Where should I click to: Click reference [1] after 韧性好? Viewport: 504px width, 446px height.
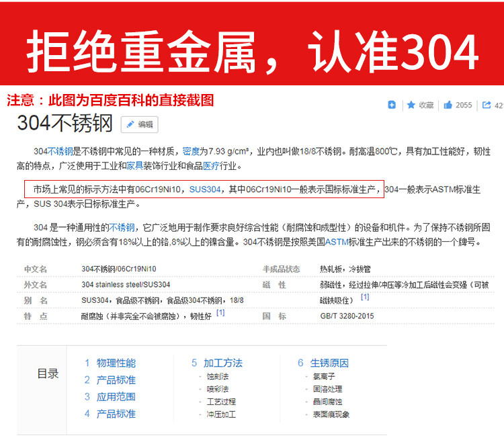pos(220,312)
